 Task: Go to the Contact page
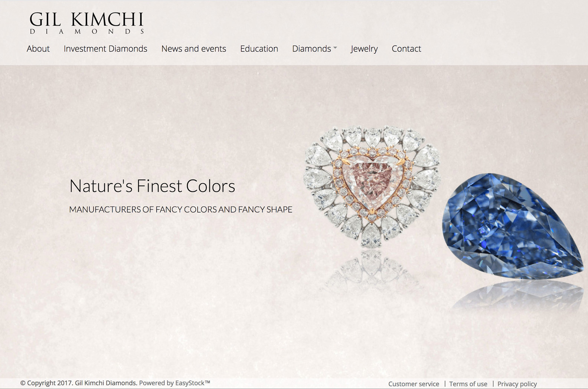406,49
